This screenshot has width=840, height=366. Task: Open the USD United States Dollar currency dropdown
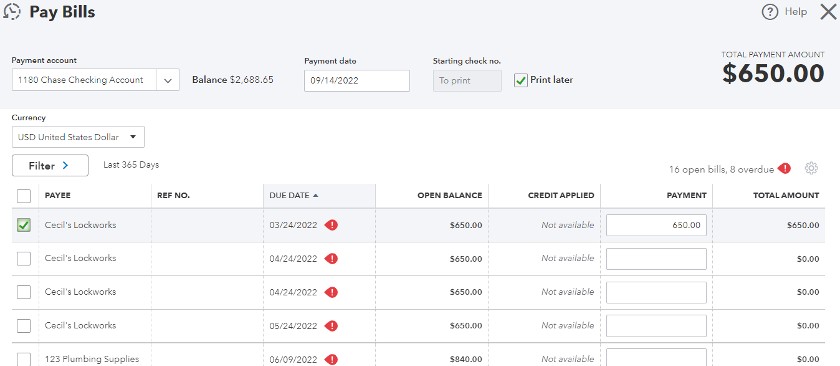[x=78, y=137]
